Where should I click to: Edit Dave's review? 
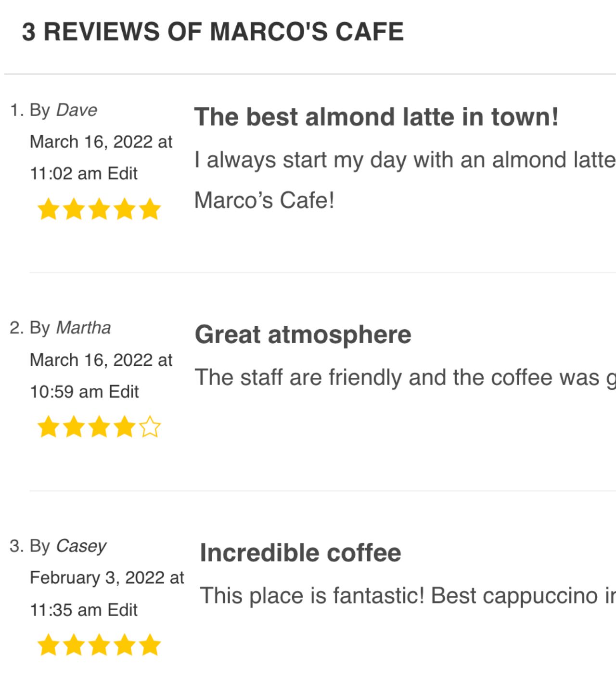point(122,173)
